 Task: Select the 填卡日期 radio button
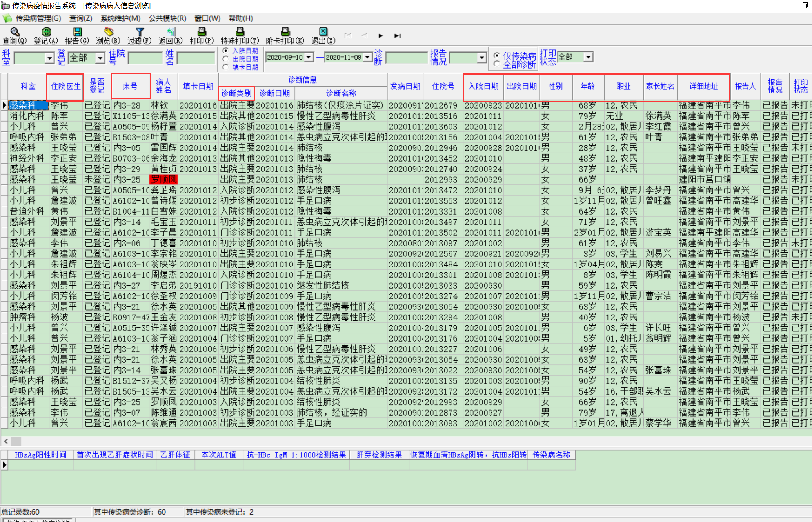pyautogui.click(x=225, y=67)
